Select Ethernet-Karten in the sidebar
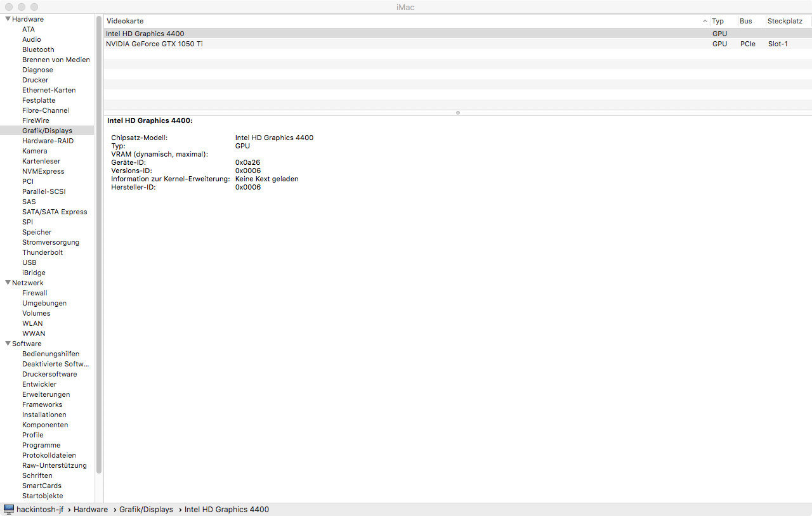The height and width of the screenshot is (516, 812). [x=49, y=90]
